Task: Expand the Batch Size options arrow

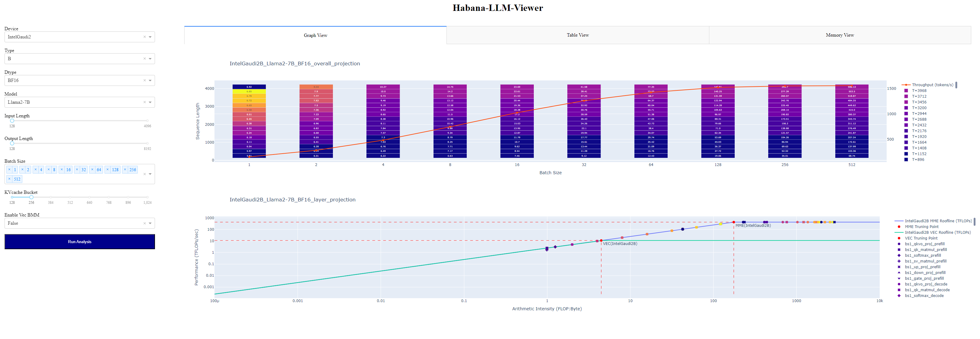Action: coord(150,174)
